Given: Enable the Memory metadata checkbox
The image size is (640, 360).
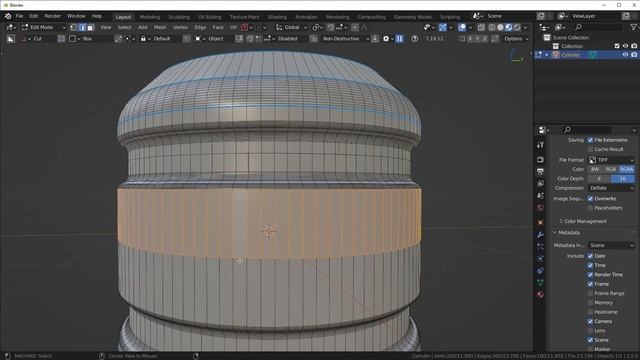Looking at the screenshot, I should [x=590, y=303].
